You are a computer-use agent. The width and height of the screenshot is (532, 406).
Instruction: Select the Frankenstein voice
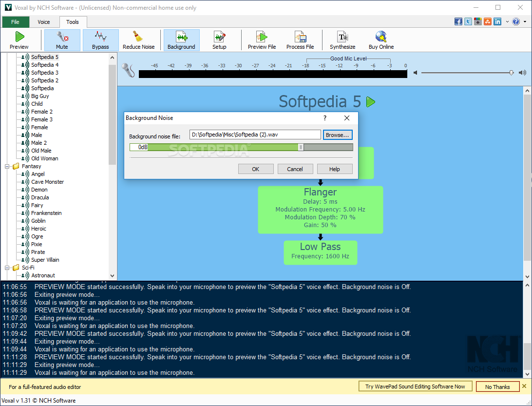(x=46, y=213)
